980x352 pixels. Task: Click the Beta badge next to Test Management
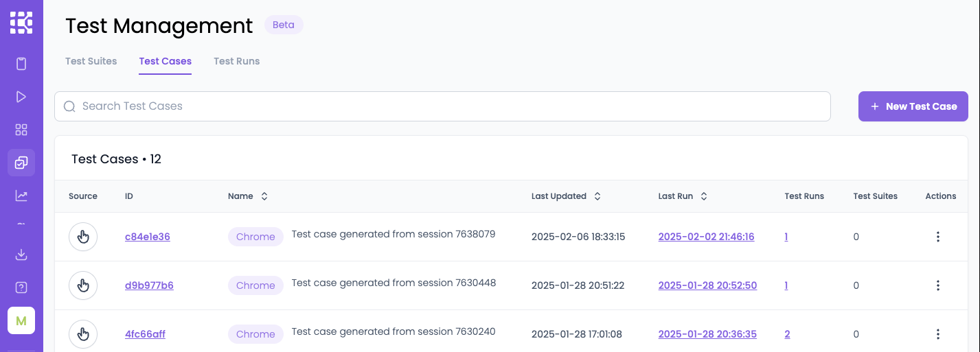284,25
